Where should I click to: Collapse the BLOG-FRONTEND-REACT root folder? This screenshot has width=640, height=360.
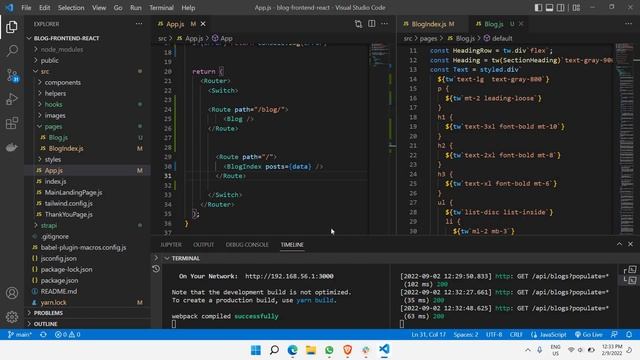87,38
